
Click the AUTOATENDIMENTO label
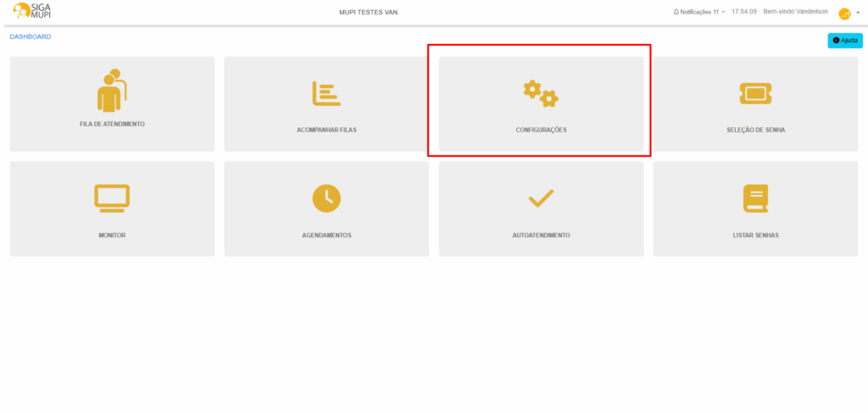[542, 236]
